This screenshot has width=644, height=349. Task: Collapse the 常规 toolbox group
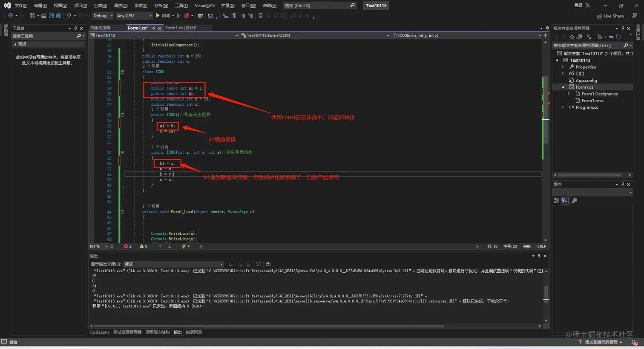(x=15, y=44)
